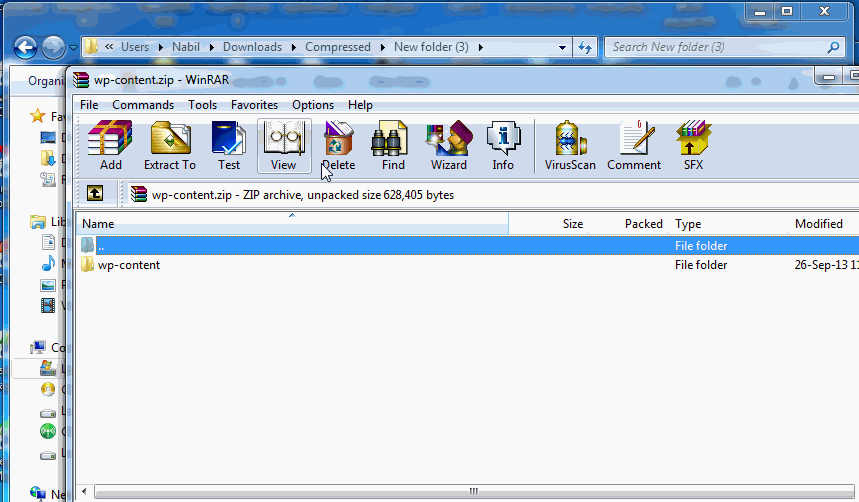
Task: Expand the arrow after Downloads in address bar
Action: [294, 48]
